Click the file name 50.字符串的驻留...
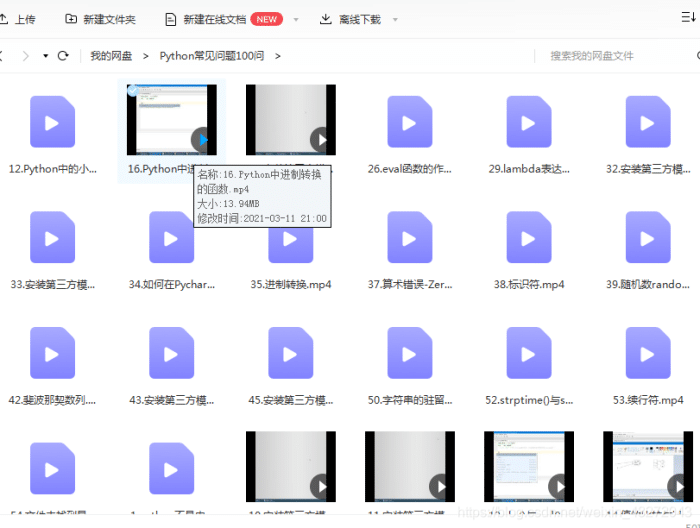700x528 pixels. coord(410,400)
